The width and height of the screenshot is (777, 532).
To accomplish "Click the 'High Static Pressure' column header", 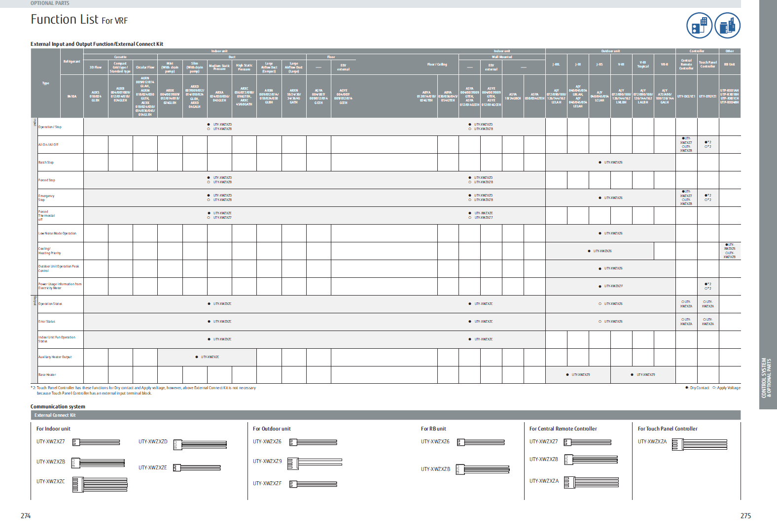I will pyautogui.click(x=244, y=67).
